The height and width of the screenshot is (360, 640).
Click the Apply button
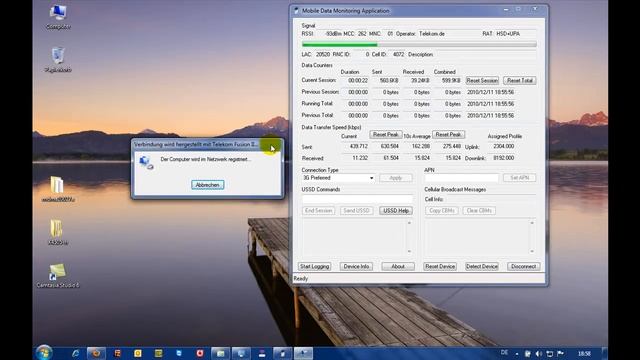396,178
